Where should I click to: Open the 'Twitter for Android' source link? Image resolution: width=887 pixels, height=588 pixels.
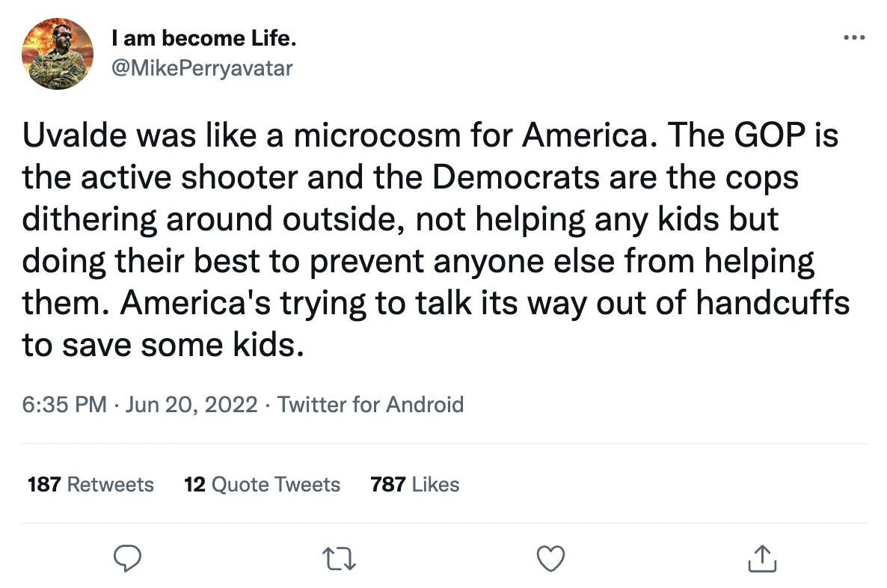point(370,405)
